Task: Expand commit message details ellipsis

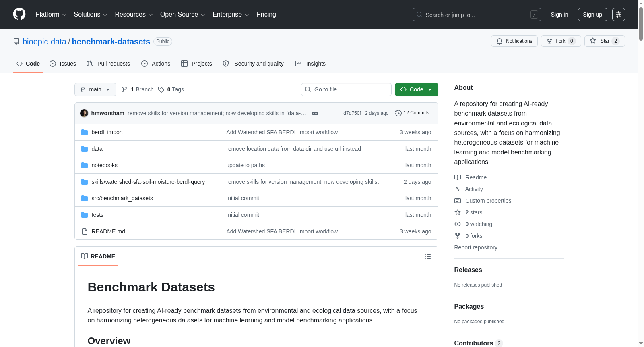Action: tap(315, 113)
